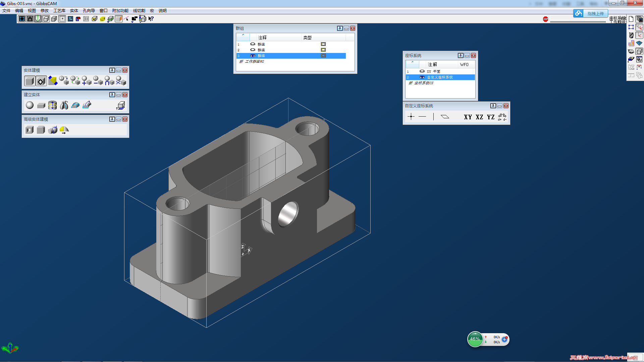
Task: Click the context help arrow-question icon
Action: pyautogui.click(x=151, y=19)
